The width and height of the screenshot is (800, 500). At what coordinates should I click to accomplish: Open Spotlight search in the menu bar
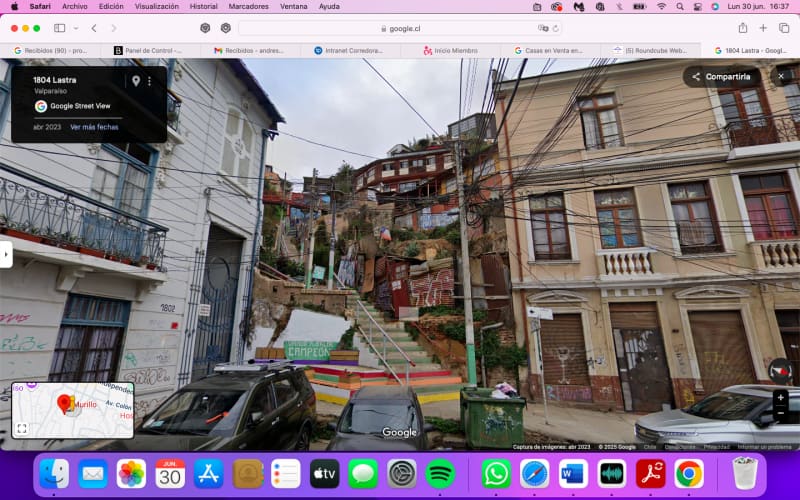click(x=680, y=7)
